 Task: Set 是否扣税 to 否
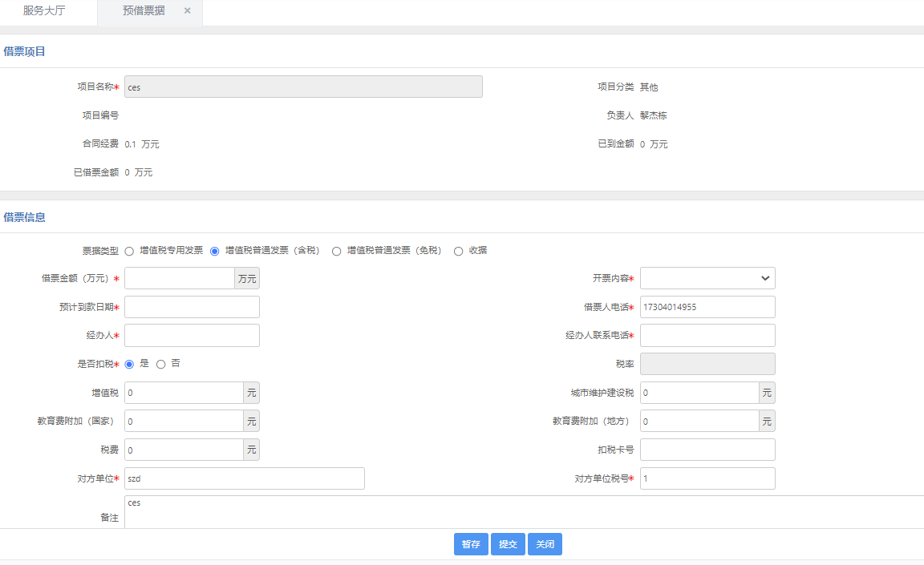click(161, 365)
